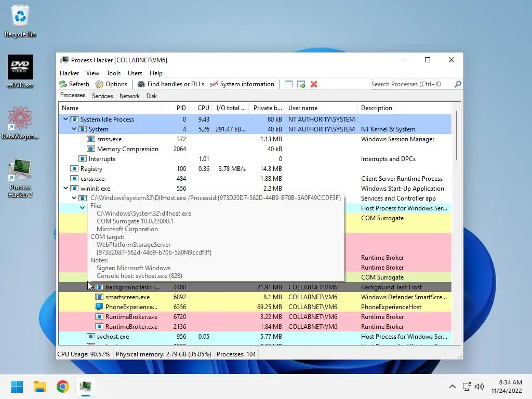Select the Memory Compression row
The image size is (532, 399).
pyautogui.click(x=255, y=149)
